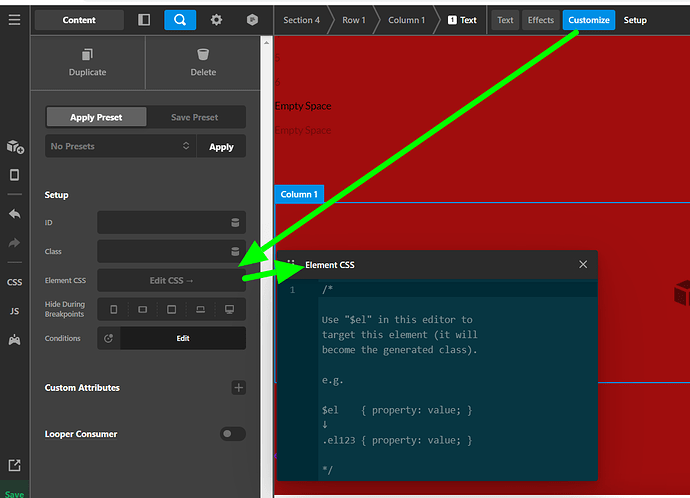
Task: Add a custom attribute with plus
Action: (x=238, y=387)
